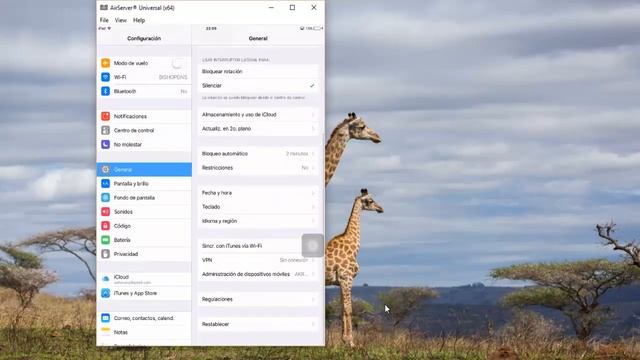
Task: Close the AirServer window
Action: click(x=314, y=7)
